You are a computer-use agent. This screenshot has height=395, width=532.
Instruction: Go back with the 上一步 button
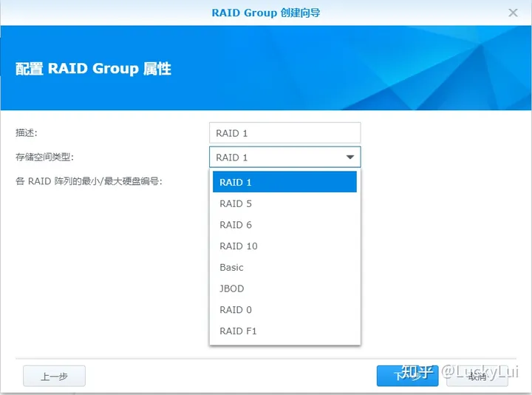[54, 376]
